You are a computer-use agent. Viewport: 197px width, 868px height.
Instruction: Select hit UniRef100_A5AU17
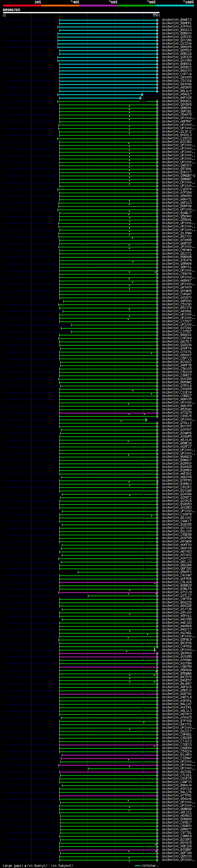click(x=177, y=94)
